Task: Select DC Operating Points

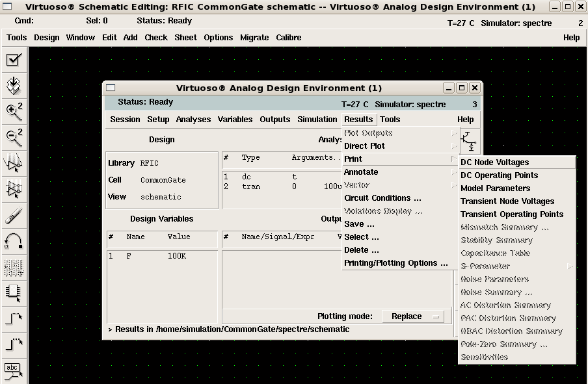Action: pyautogui.click(x=517, y=175)
